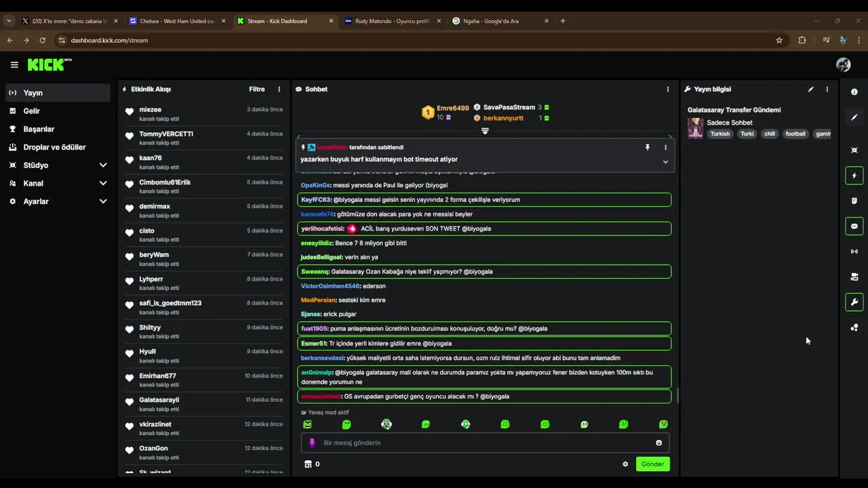Reload the page
Viewport: 868px width, 488px height.
(42, 40)
